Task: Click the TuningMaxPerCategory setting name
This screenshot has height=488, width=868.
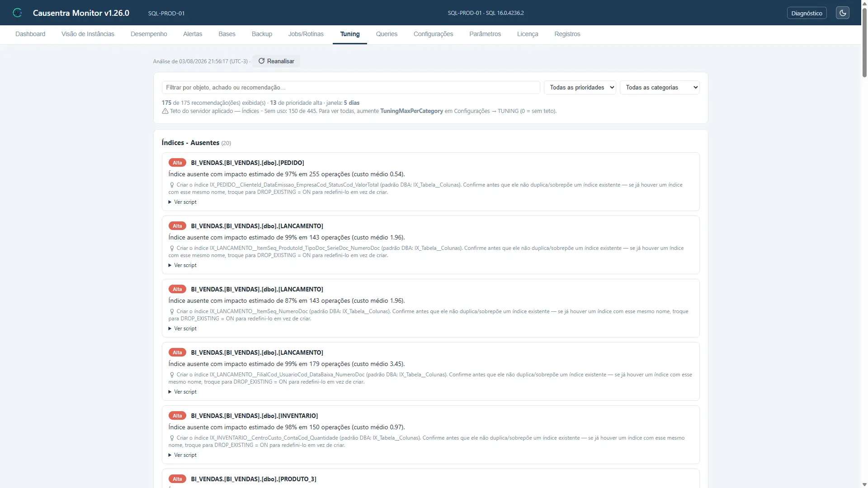Action: click(x=411, y=111)
